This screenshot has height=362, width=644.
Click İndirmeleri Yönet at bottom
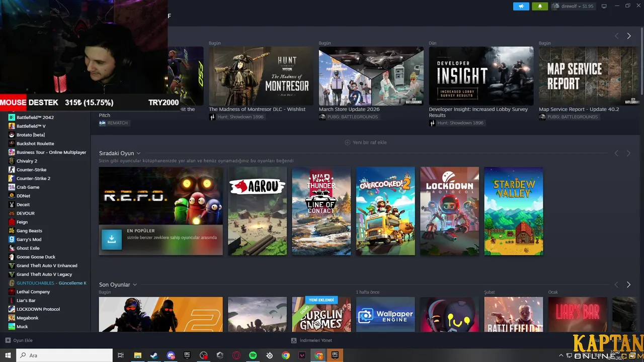tap(311, 340)
